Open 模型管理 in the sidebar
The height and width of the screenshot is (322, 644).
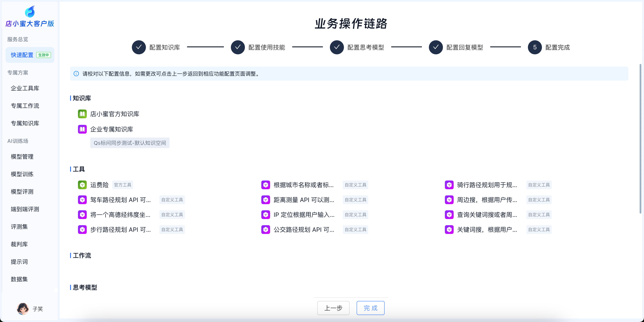[x=22, y=156]
